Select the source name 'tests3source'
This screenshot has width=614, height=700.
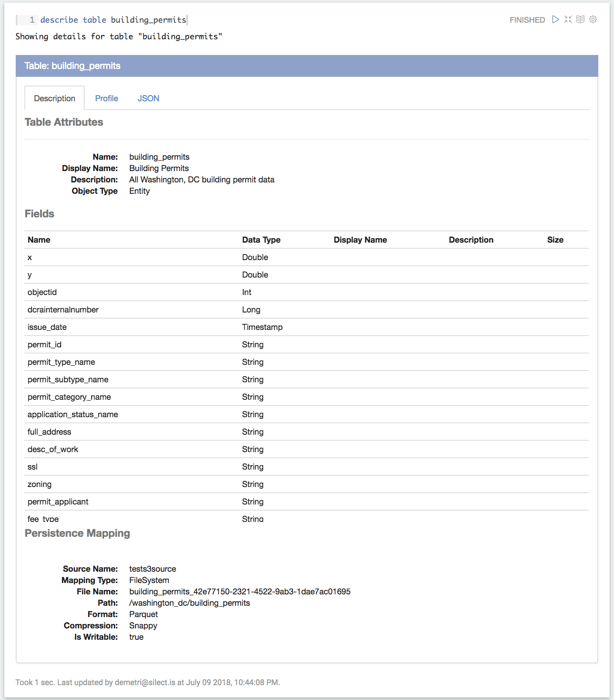click(x=153, y=569)
